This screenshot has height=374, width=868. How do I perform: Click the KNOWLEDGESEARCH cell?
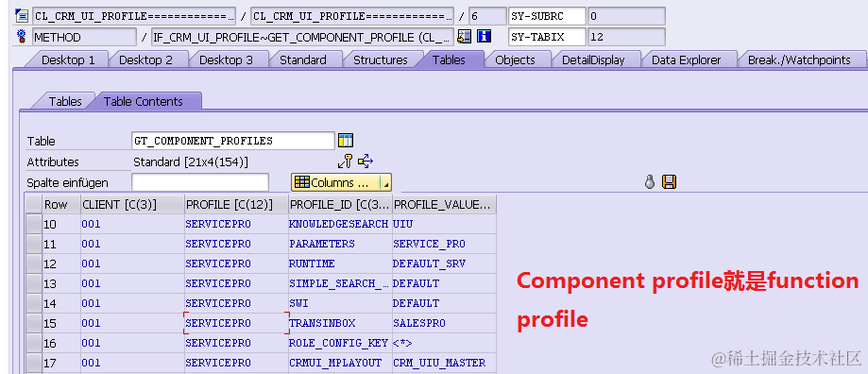340,224
